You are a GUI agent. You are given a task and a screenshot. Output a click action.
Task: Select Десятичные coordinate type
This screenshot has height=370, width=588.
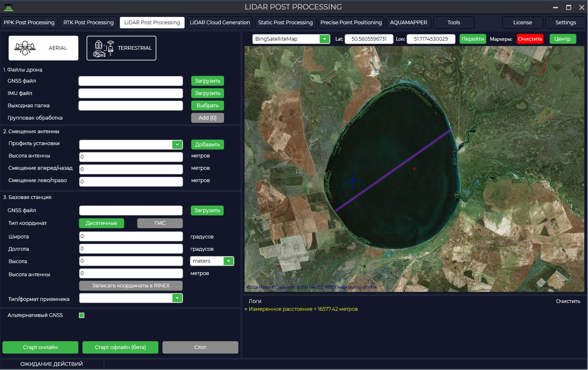coord(101,223)
